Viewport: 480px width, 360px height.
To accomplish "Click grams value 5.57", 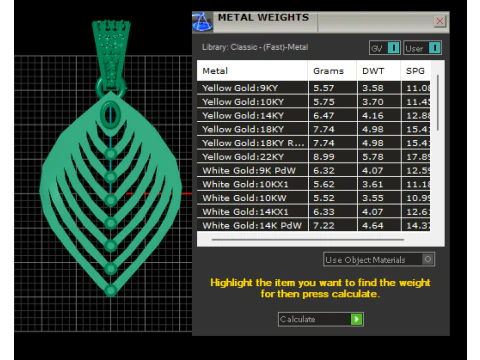I will point(324,88).
